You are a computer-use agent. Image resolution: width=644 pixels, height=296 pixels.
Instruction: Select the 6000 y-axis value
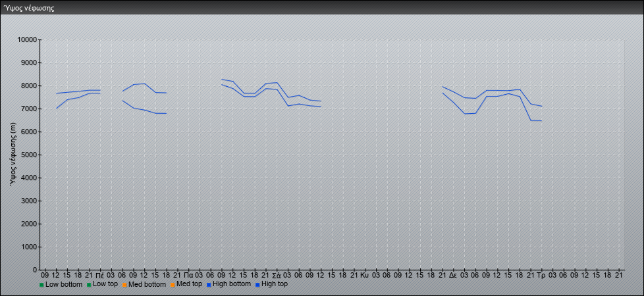(29, 132)
